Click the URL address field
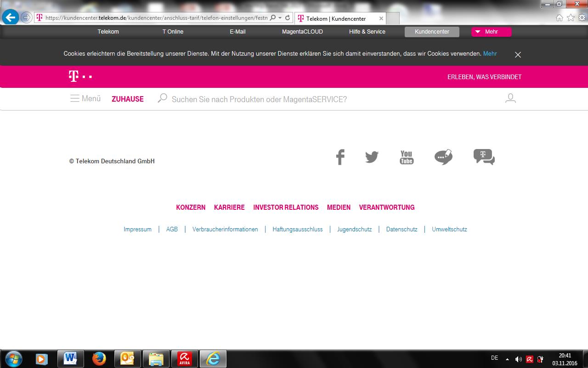This screenshot has height=368, width=588. pyautogui.click(x=156, y=17)
